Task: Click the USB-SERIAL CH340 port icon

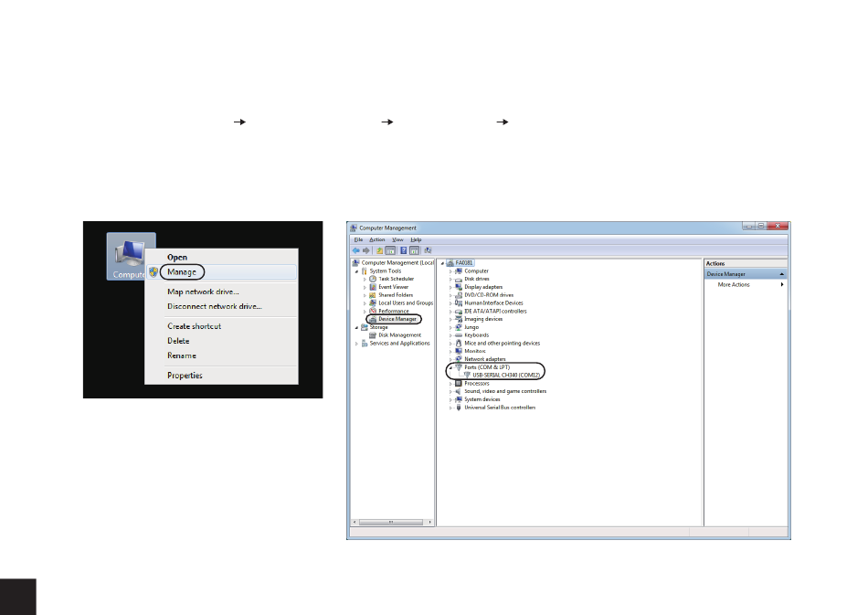Action: click(467, 376)
